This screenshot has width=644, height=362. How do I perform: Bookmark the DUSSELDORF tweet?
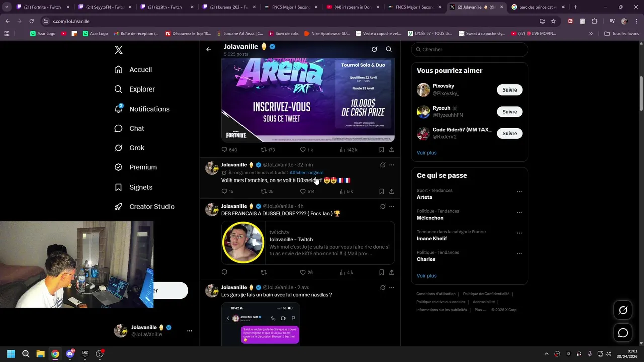(x=381, y=272)
